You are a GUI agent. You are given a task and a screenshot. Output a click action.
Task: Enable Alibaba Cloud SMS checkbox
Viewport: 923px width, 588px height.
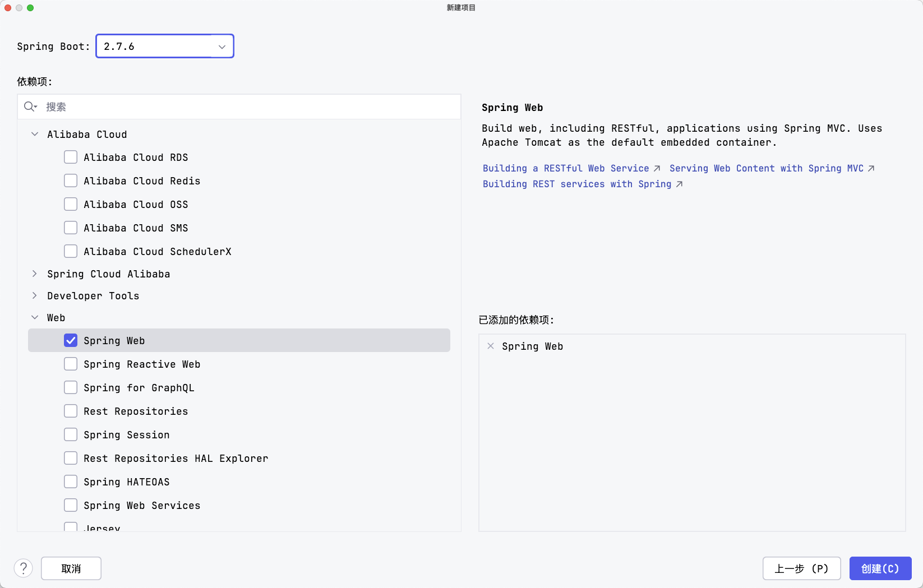[x=71, y=228]
